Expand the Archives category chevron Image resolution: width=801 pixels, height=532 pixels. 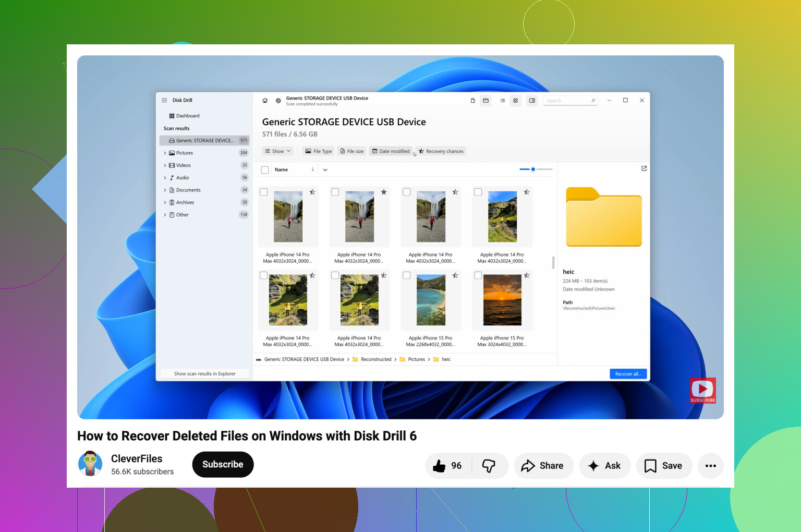(165, 202)
